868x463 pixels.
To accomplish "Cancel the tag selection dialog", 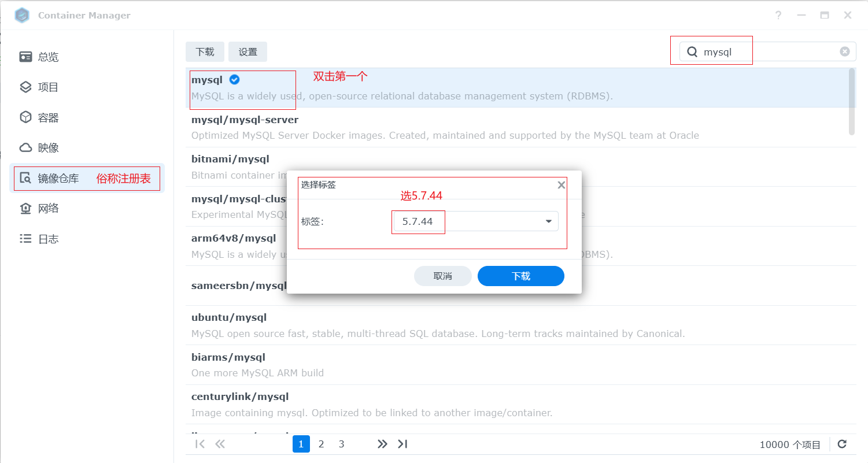I will pyautogui.click(x=442, y=276).
